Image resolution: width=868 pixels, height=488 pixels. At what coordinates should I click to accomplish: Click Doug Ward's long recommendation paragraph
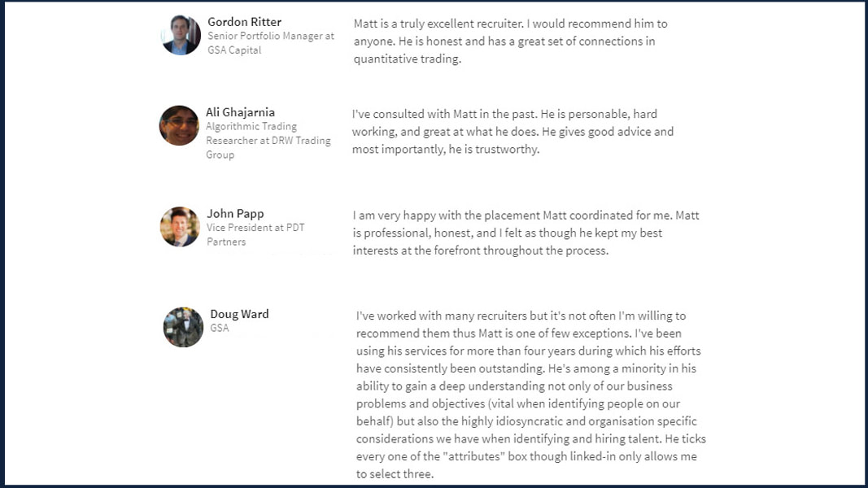point(531,395)
